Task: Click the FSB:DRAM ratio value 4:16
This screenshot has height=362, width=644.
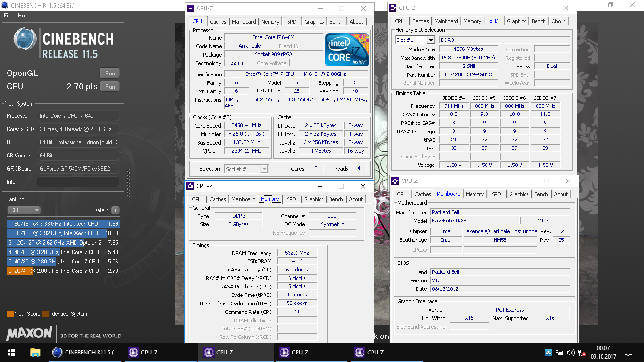Action: click(297, 261)
